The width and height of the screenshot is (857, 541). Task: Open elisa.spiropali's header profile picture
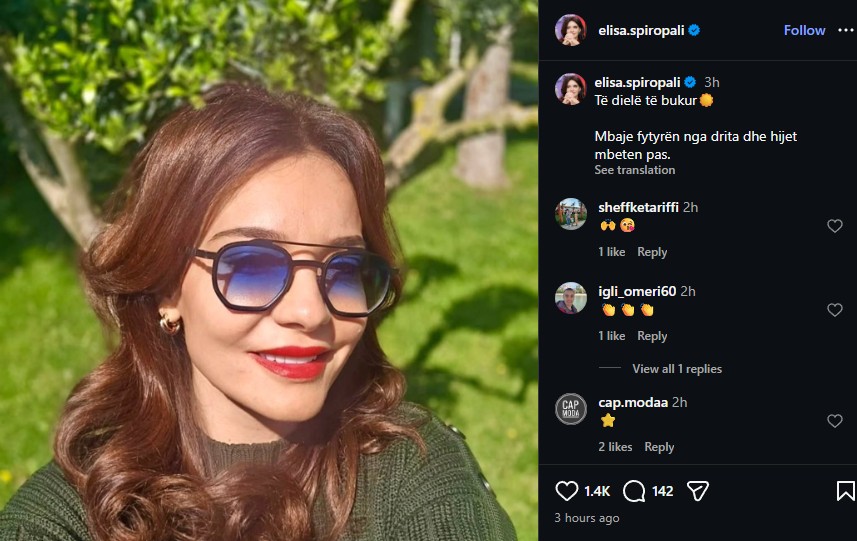571,30
